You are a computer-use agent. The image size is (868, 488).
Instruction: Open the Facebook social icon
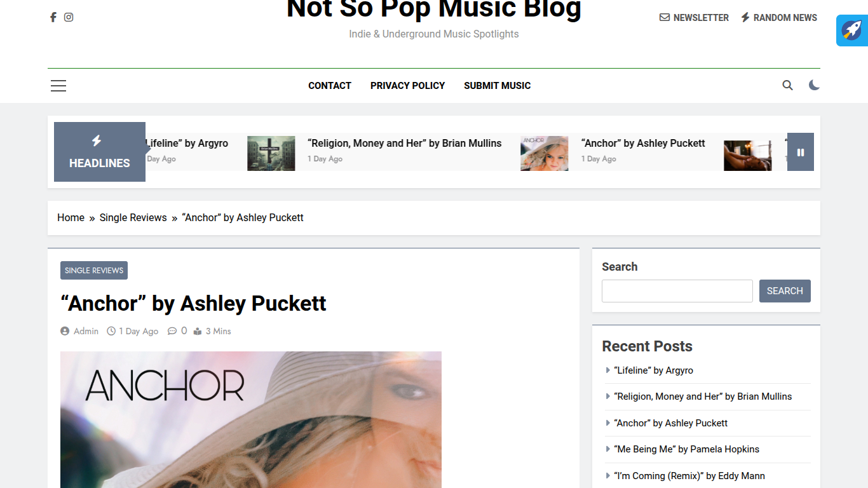[53, 17]
